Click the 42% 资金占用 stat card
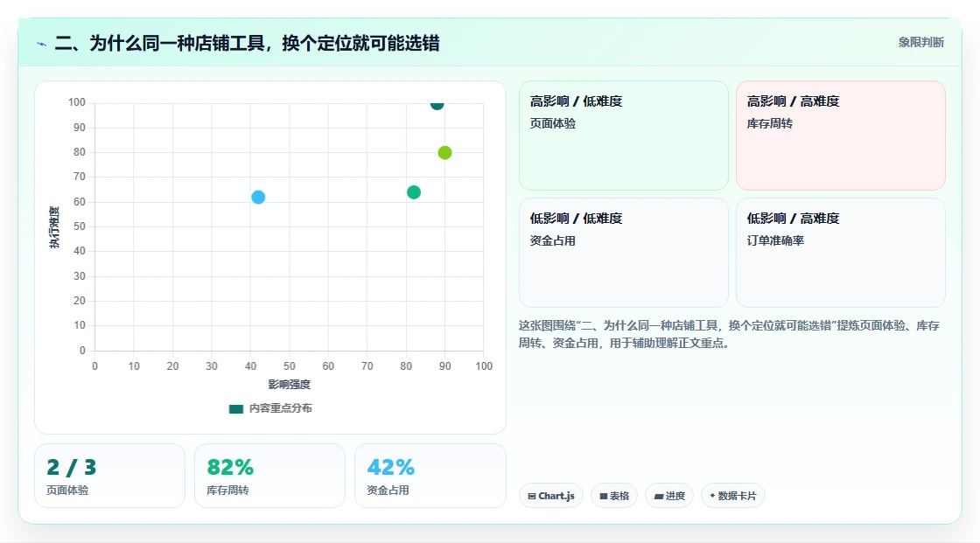 point(430,476)
